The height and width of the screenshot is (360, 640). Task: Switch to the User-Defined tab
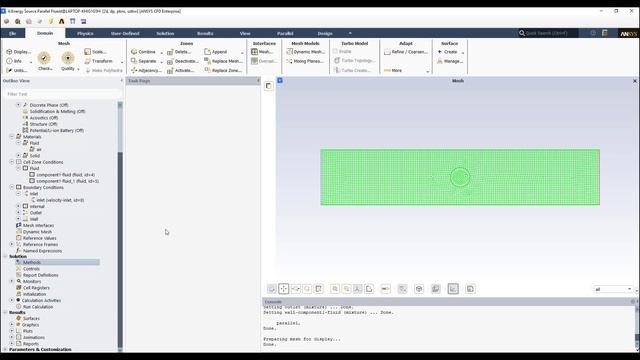point(125,33)
